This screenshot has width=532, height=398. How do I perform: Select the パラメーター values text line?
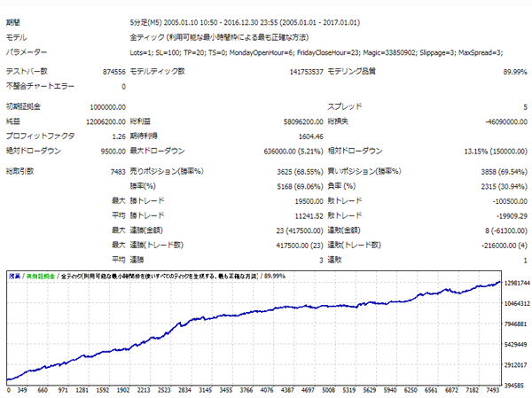(x=317, y=54)
